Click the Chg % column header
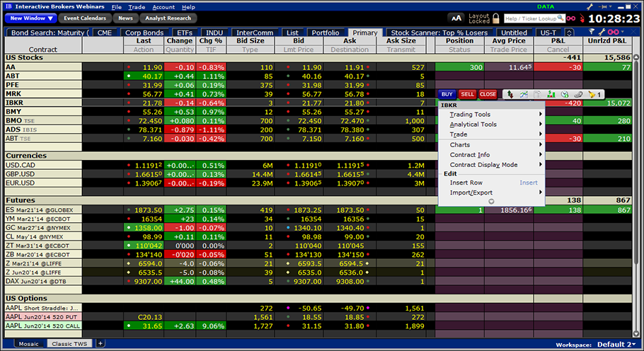Viewport: 644px width, 351px height. [211, 40]
